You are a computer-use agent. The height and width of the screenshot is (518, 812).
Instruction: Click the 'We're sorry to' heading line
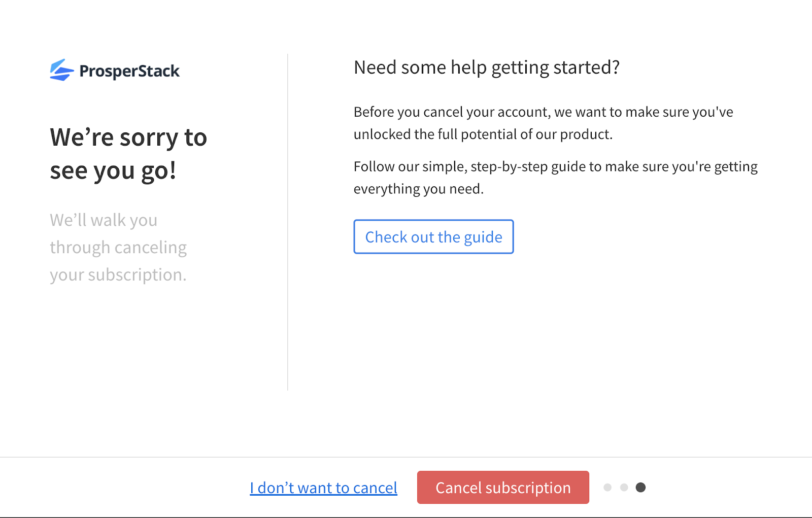(128, 137)
